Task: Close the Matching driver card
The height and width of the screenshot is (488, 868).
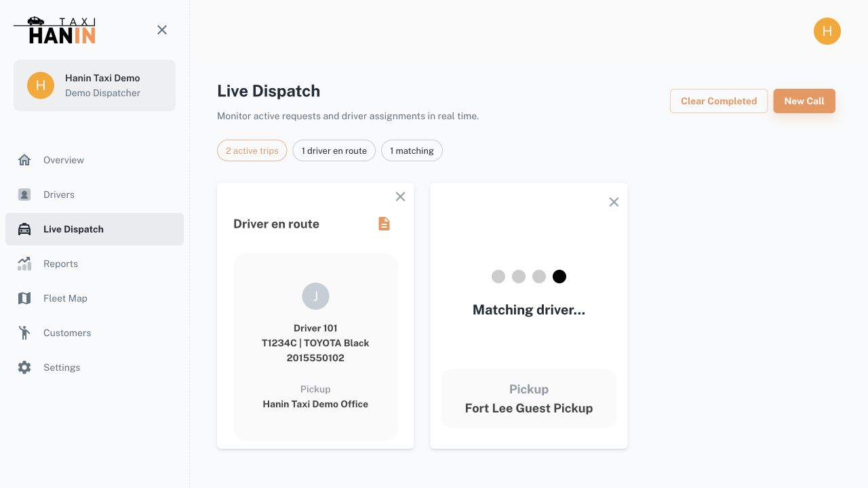Action: coord(614,202)
